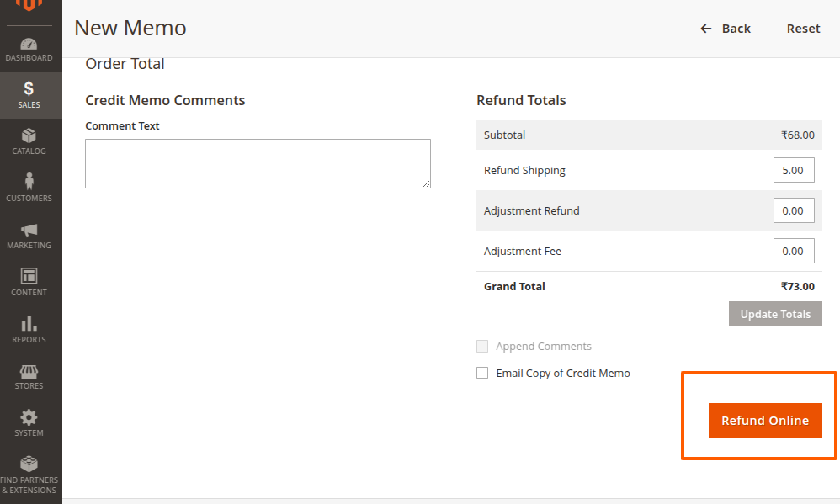Open the Content section
This screenshot has width=840, height=504.
tap(29, 281)
